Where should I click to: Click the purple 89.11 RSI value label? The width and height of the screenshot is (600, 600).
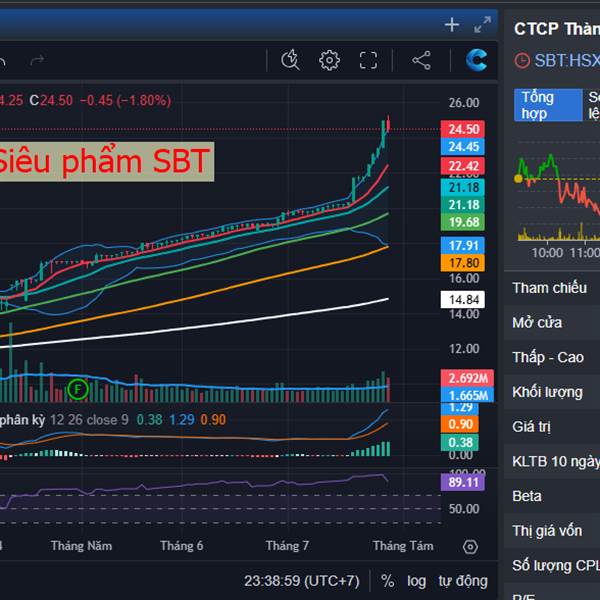pos(463,482)
